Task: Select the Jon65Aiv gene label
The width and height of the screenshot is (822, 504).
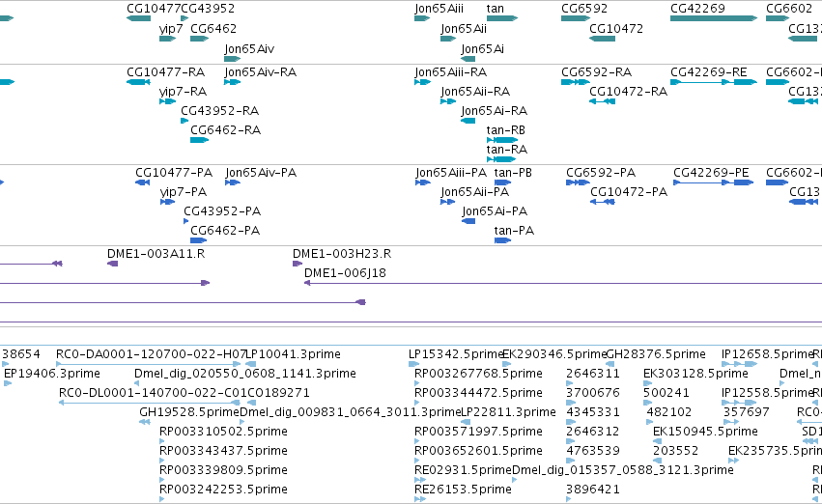Action: click(x=249, y=48)
